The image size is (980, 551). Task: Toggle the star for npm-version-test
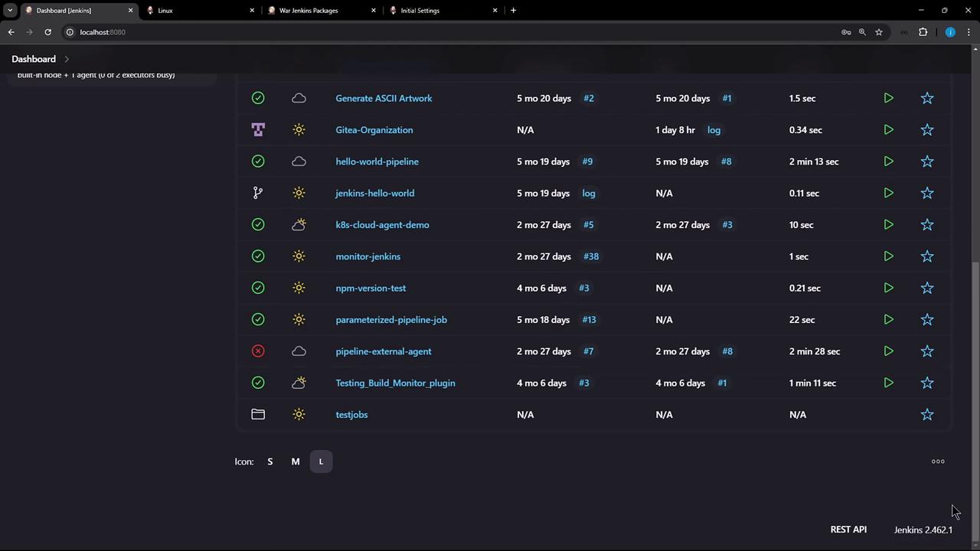(x=927, y=288)
